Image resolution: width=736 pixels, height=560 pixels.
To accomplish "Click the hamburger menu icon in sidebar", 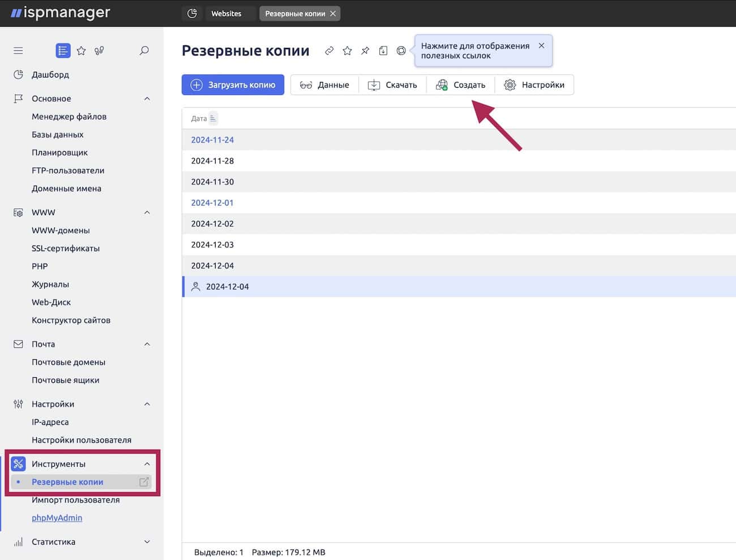I will [18, 51].
